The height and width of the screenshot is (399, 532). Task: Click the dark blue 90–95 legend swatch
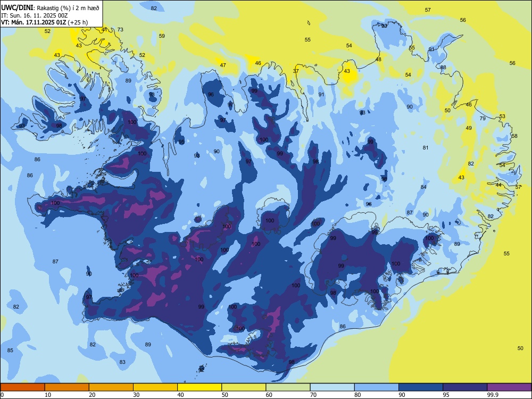tap(421, 387)
